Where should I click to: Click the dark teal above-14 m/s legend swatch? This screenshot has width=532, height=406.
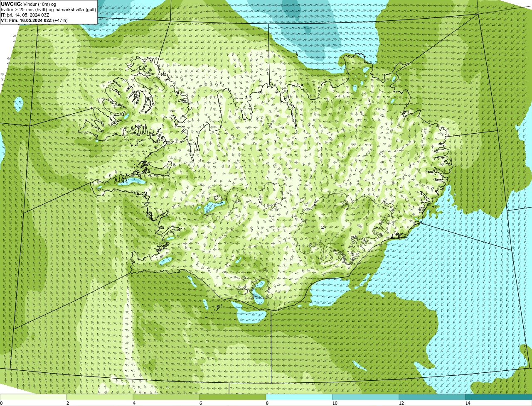click(499, 397)
